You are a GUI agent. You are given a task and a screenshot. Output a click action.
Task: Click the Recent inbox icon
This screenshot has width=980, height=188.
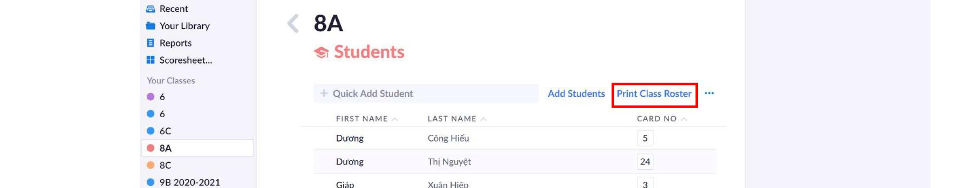point(150,9)
